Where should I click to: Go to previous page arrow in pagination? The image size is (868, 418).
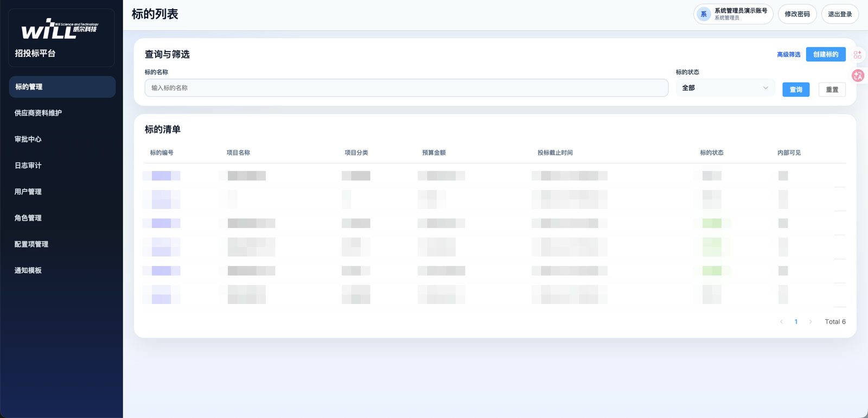click(781, 322)
